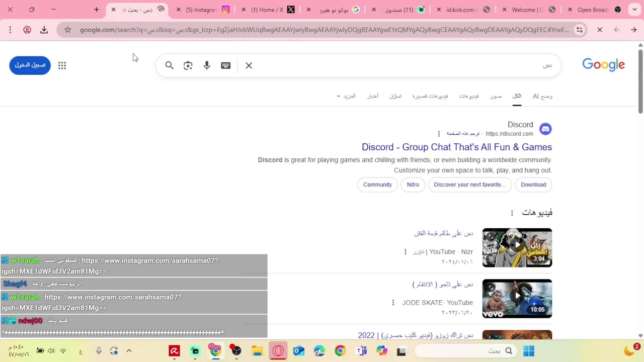Open Discord Group Chat result title
644x362 pixels.
[x=457, y=147]
